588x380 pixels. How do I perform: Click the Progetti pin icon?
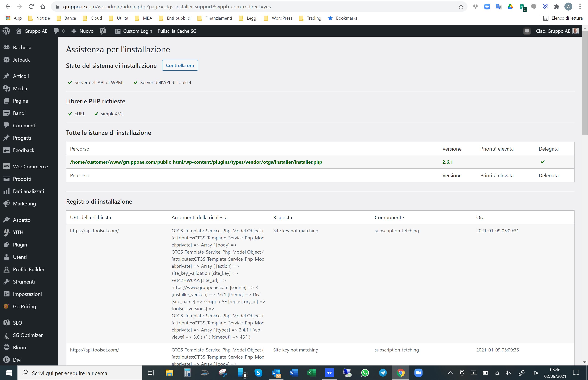pos(7,138)
